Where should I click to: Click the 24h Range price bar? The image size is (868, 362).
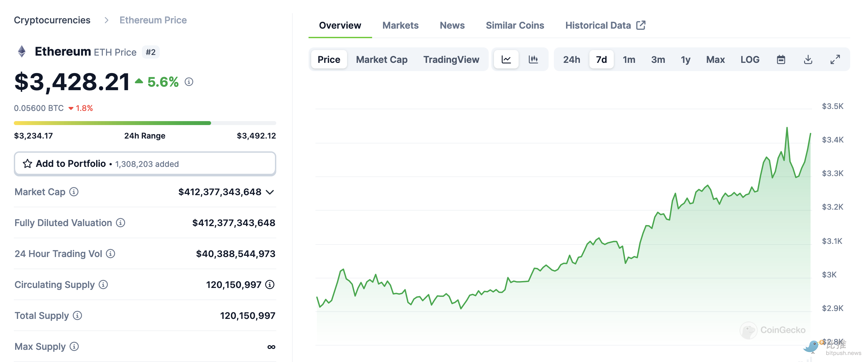pyautogui.click(x=145, y=123)
